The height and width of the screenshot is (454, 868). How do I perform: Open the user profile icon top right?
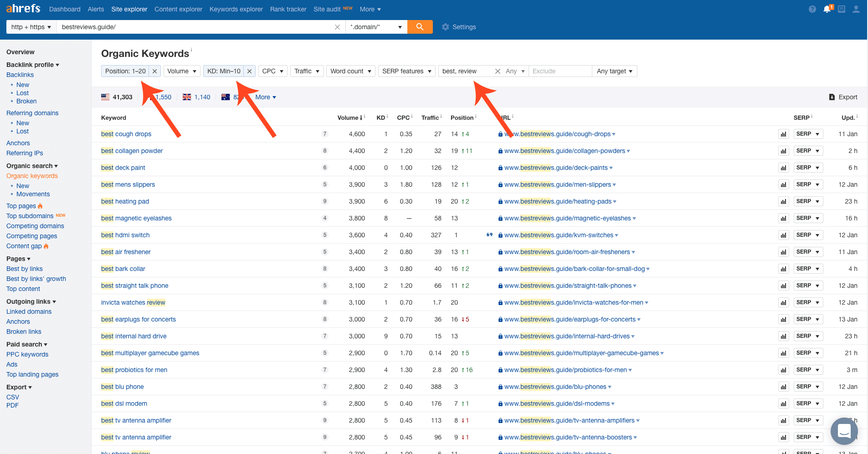[856, 9]
